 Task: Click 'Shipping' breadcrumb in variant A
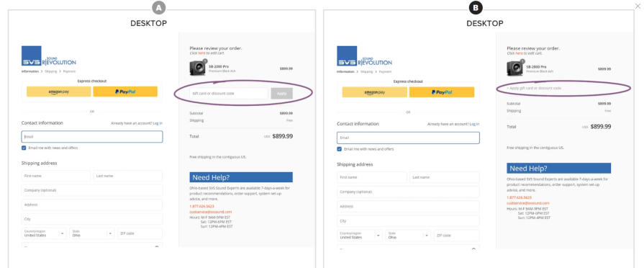[51, 71]
